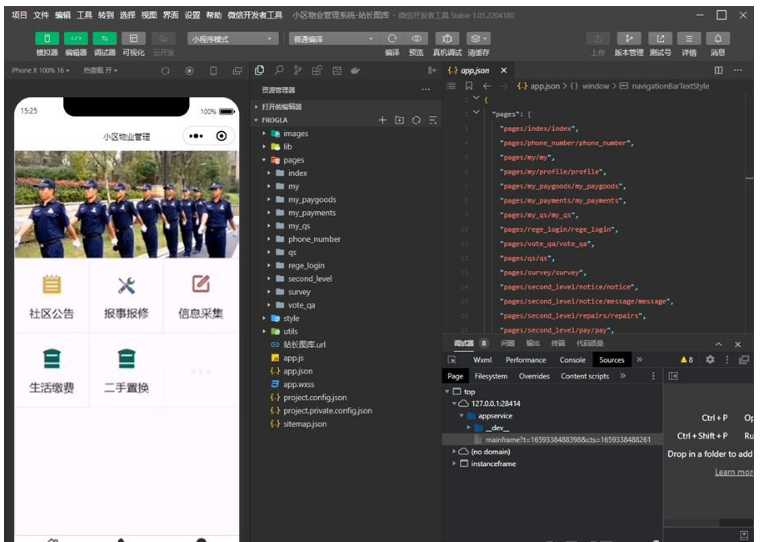Select the mainframe file entry
The image size is (764, 542).
click(553, 440)
